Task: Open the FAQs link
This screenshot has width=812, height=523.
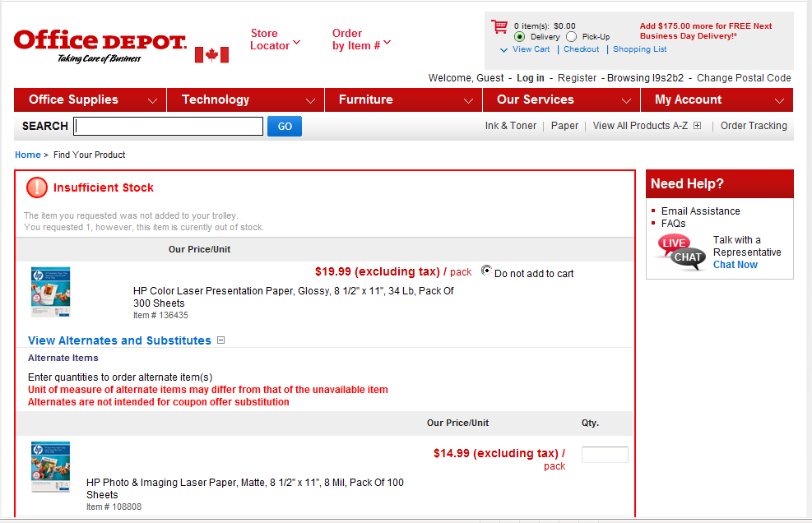Action: [x=673, y=223]
